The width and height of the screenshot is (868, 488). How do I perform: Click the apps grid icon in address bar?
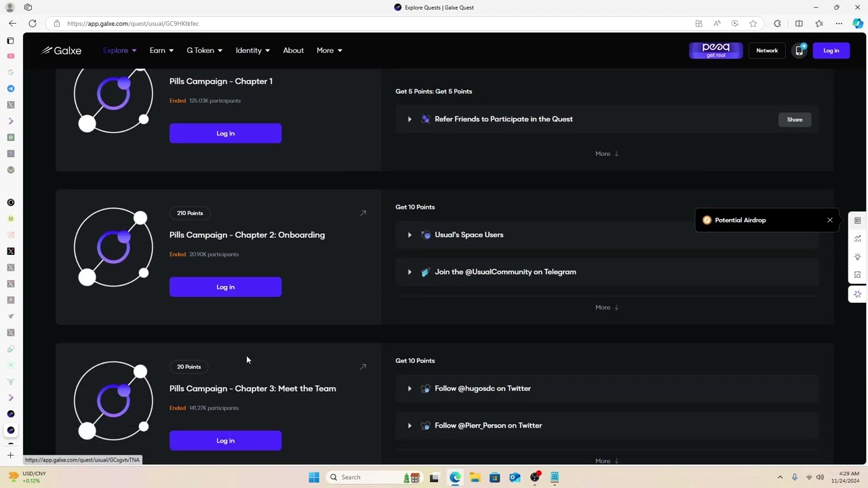[698, 24]
